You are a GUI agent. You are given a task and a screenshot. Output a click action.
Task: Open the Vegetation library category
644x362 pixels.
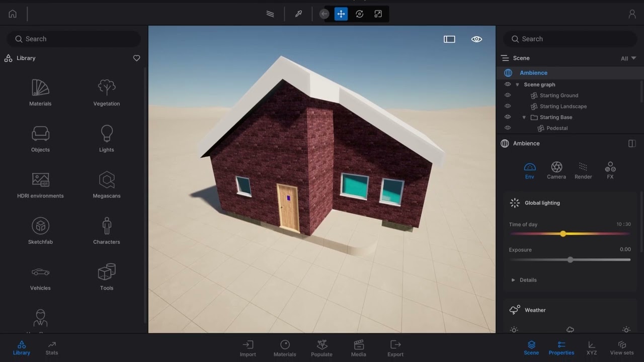pyautogui.click(x=107, y=93)
